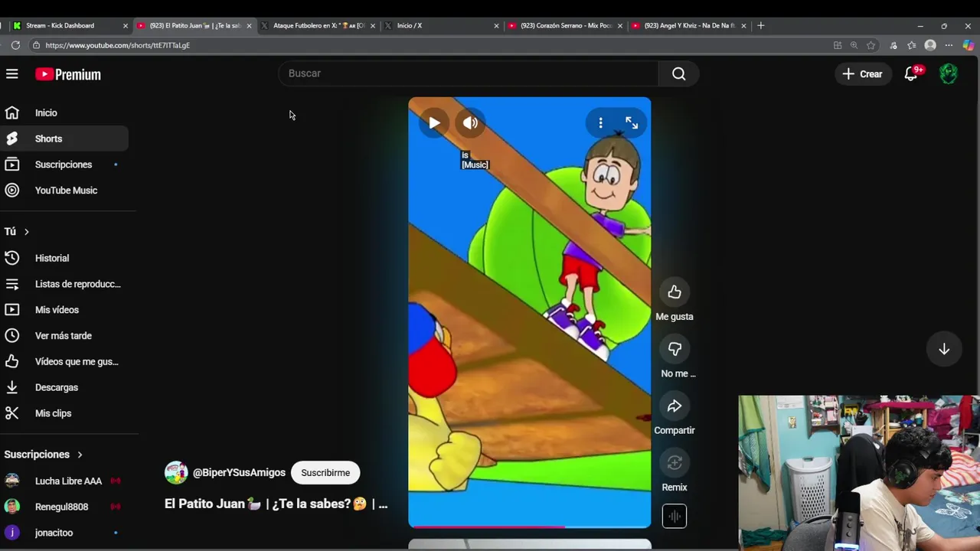
Task: Open the Short's three-dot options menu
Action: tap(600, 122)
